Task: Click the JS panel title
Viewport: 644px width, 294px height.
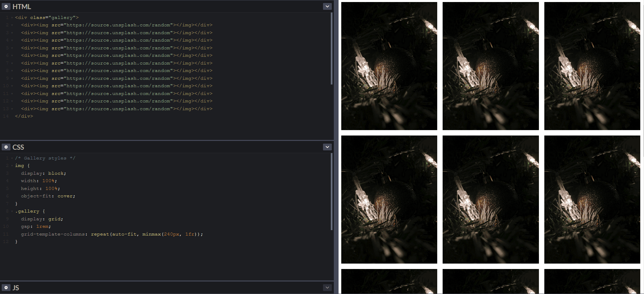Action: (16, 288)
